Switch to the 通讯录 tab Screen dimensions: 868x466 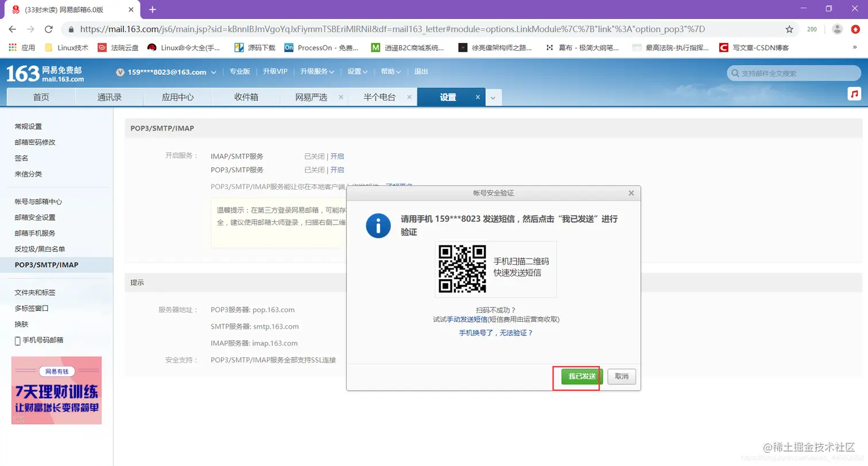click(x=109, y=97)
